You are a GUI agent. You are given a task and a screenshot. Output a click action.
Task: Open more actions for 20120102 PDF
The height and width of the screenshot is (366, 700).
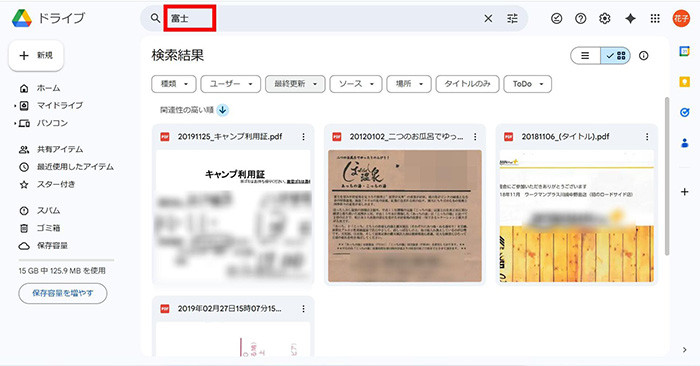(x=475, y=137)
